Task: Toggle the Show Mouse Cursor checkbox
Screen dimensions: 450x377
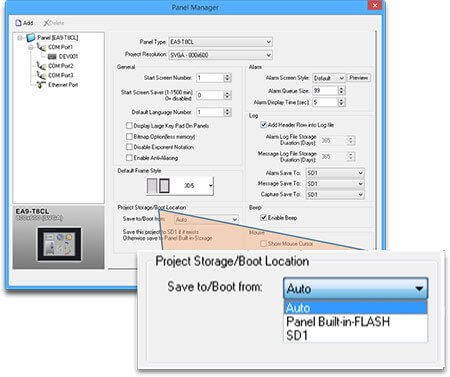Action: point(263,244)
